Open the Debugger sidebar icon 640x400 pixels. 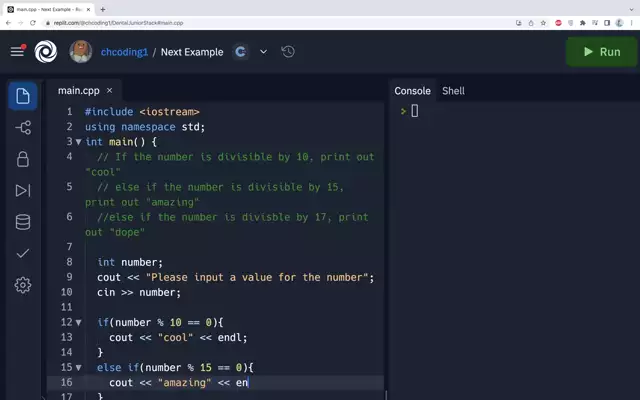coord(23,191)
